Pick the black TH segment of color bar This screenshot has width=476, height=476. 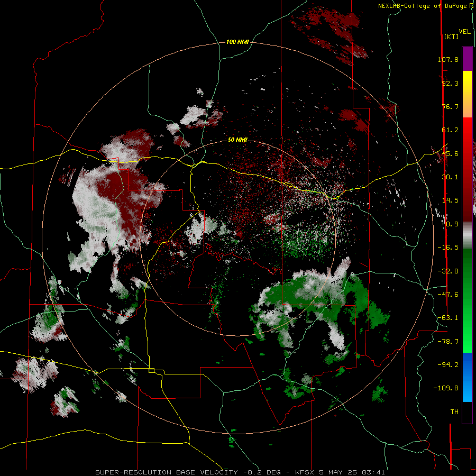coord(467,412)
